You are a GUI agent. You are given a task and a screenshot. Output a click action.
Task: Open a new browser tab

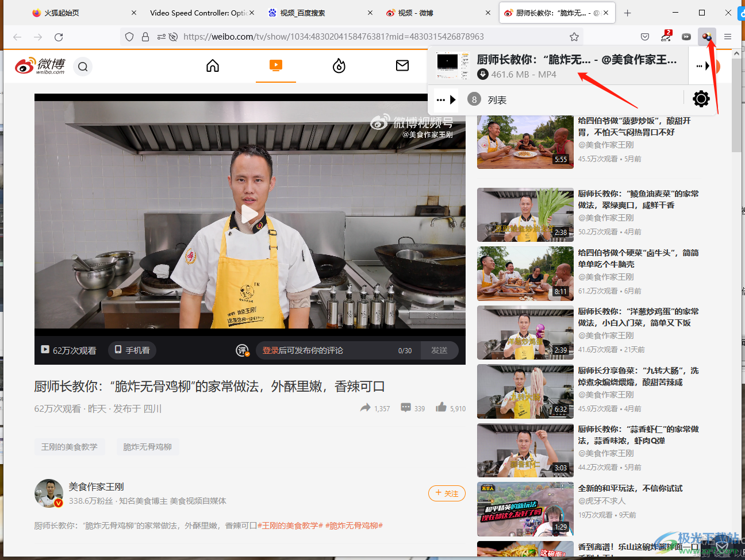[x=628, y=13]
